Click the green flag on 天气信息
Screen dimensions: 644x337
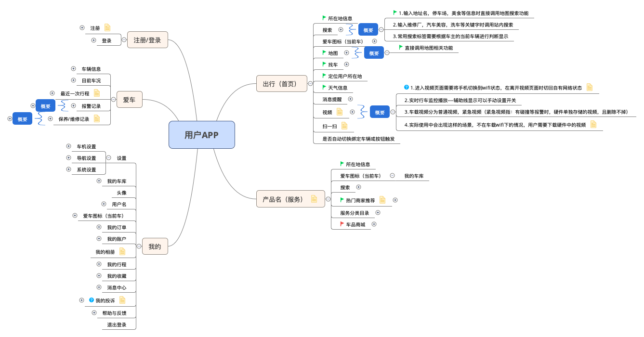(325, 87)
